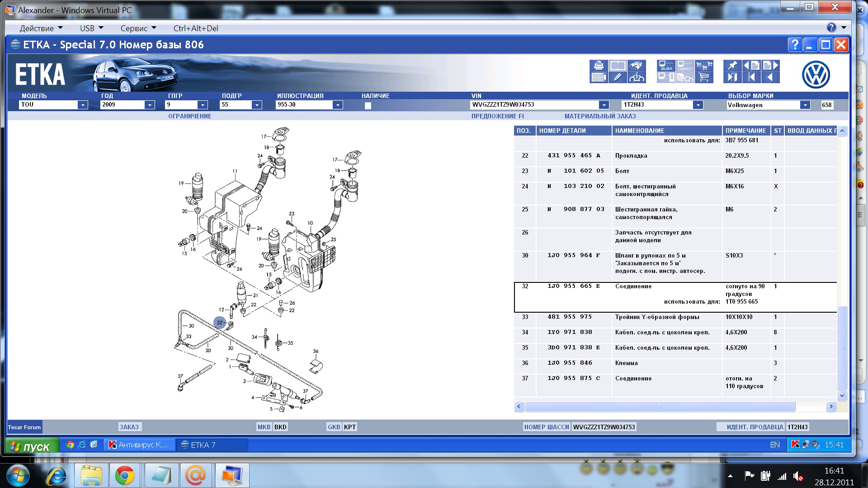Click the ОГРАНИЧЕНИЕ link
The height and width of the screenshot is (488, 868).
tap(190, 116)
